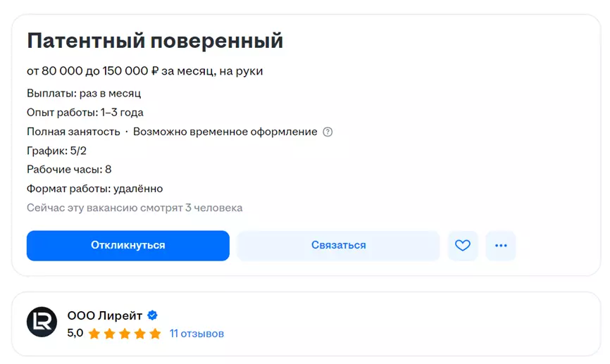The height and width of the screenshot is (364, 610).
Task: Click the График: 5/2 line
Action: (56, 151)
